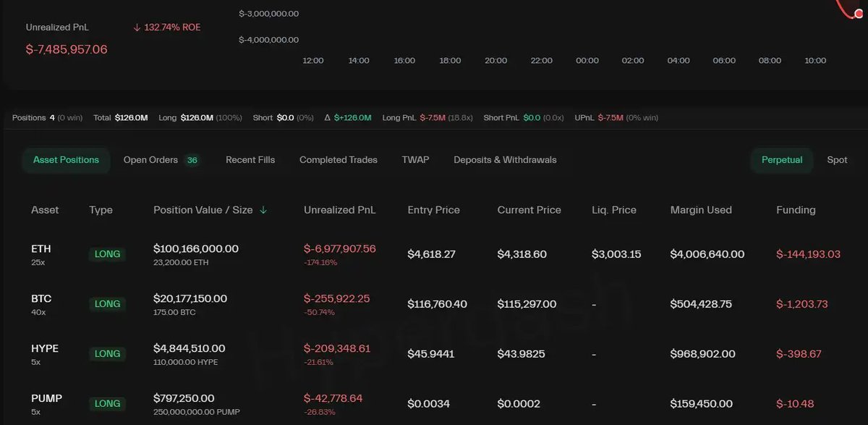Open the Open Orders tab
The width and height of the screenshot is (868, 425).
(x=150, y=160)
